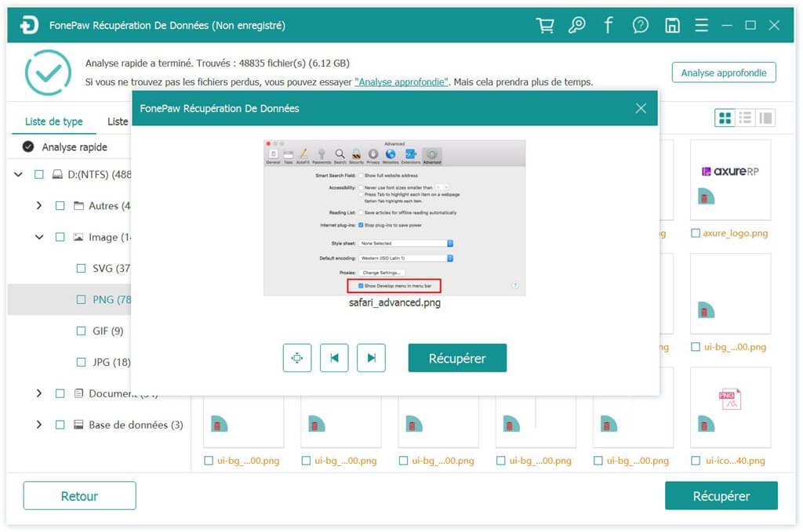The height and width of the screenshot is (532, 803).
Task: Click the bottom-right Récupérer button
Action: [x=721, y=496]
